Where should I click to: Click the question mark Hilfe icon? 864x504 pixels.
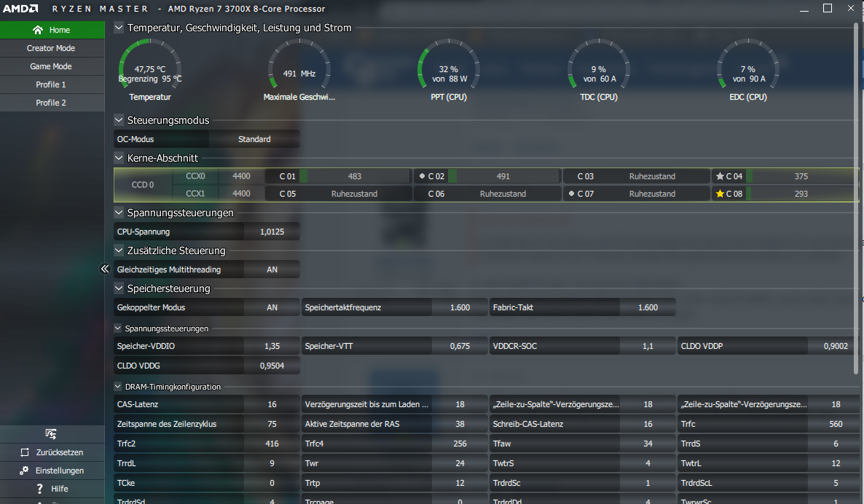[x=39, y=489]
